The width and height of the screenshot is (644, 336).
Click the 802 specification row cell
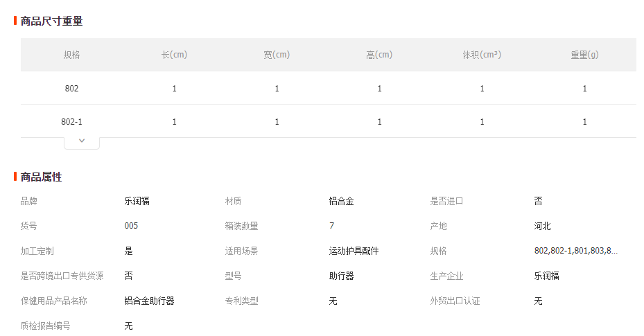[71, 88]
